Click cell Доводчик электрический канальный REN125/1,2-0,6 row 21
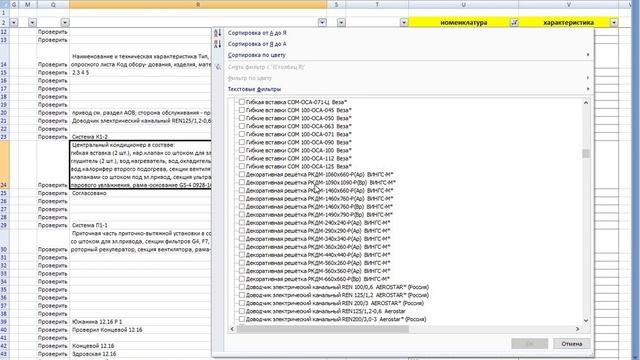The image size is (640, 360). tap(141, 121)
